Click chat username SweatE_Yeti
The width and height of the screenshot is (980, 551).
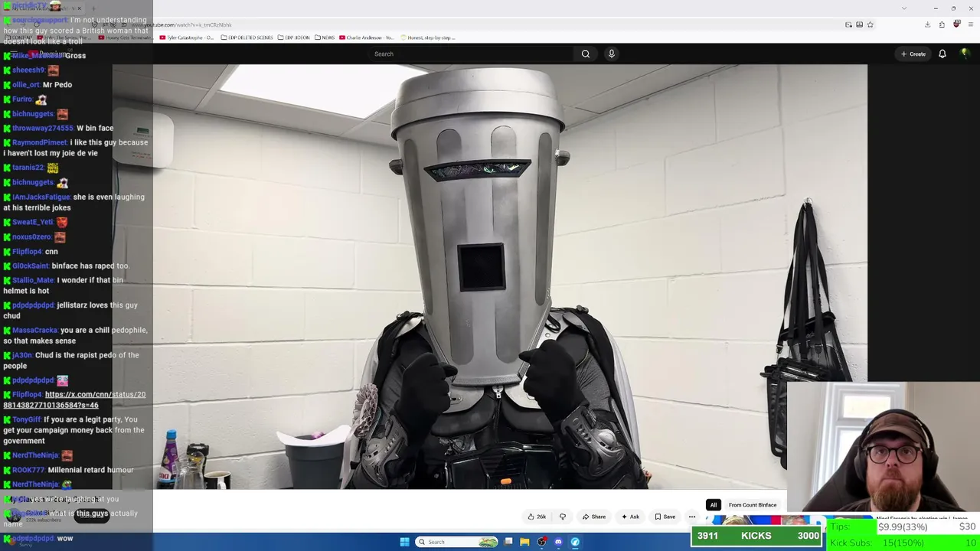[x=33, y=222]
